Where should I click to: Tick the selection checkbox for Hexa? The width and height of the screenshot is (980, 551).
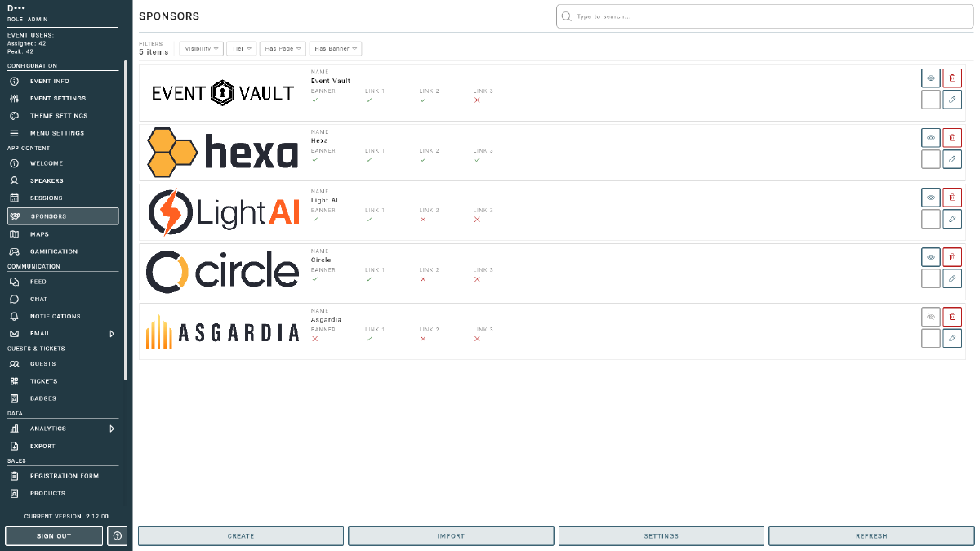(x=930, y=159)
